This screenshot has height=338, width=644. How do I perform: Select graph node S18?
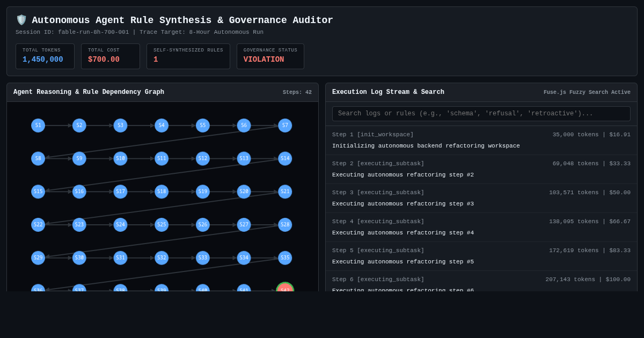click(162, 192)
